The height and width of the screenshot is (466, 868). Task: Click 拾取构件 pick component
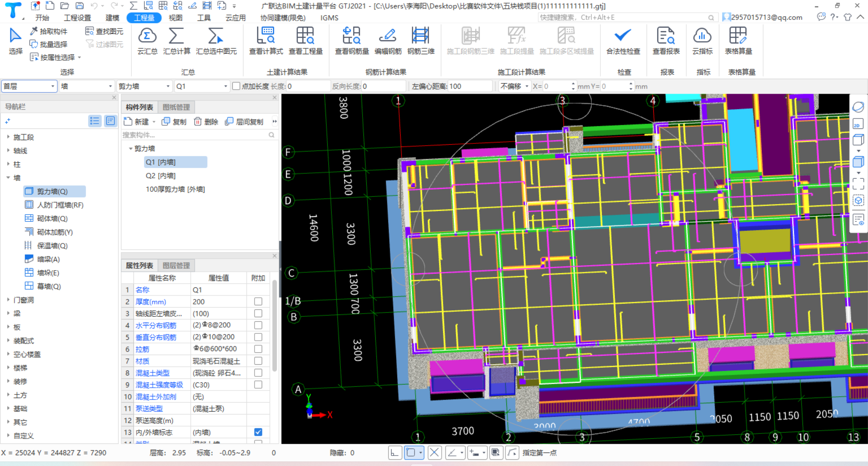49,31
